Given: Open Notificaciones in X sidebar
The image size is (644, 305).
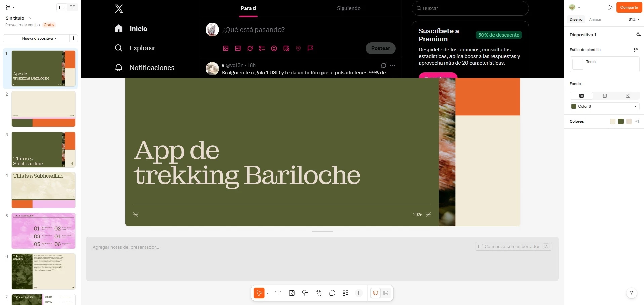Looking at the screenshot, I should [x=144, y=68].
